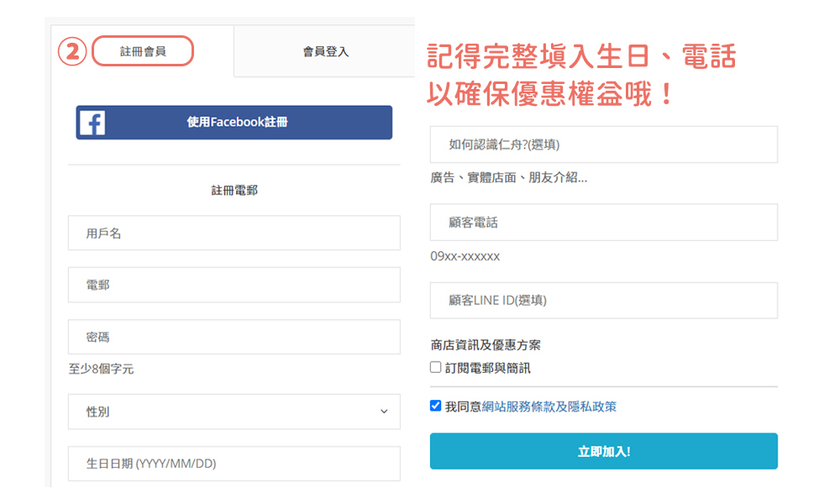Viewport: 840px width, 504px height.
Task: Select the 密碼 password field
Action: pos(234,337)
